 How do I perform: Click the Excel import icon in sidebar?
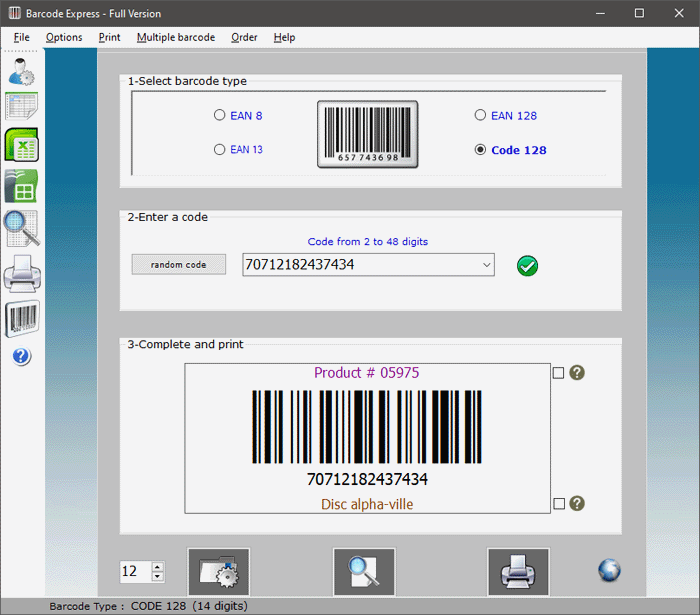click(x=21, y=144)
